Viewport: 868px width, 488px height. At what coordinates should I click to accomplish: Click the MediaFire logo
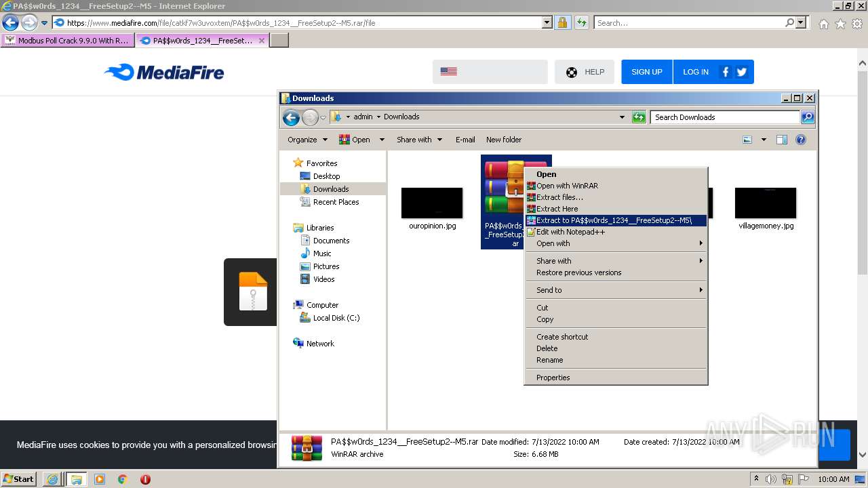coord(164,72)
